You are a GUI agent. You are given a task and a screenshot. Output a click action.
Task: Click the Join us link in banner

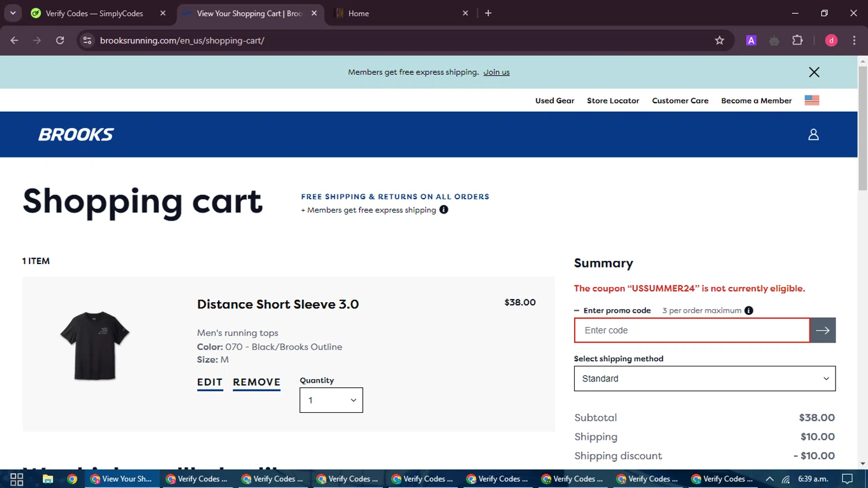tap(496, 72)
